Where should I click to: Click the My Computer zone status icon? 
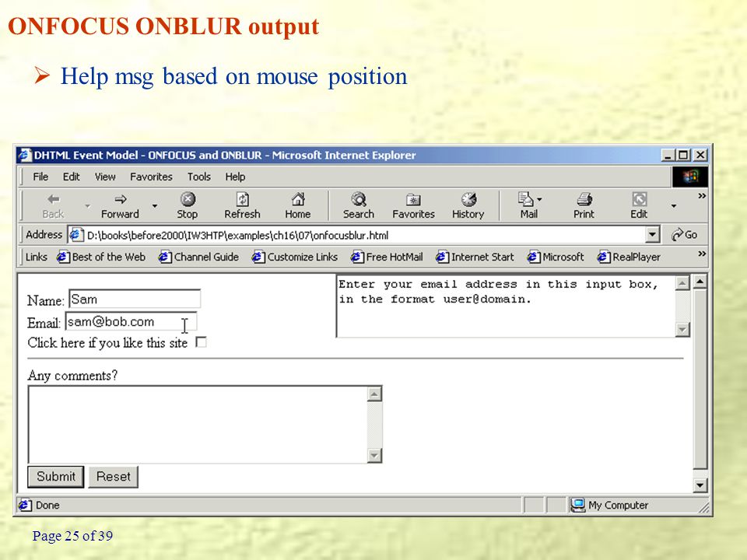point(577,506)
